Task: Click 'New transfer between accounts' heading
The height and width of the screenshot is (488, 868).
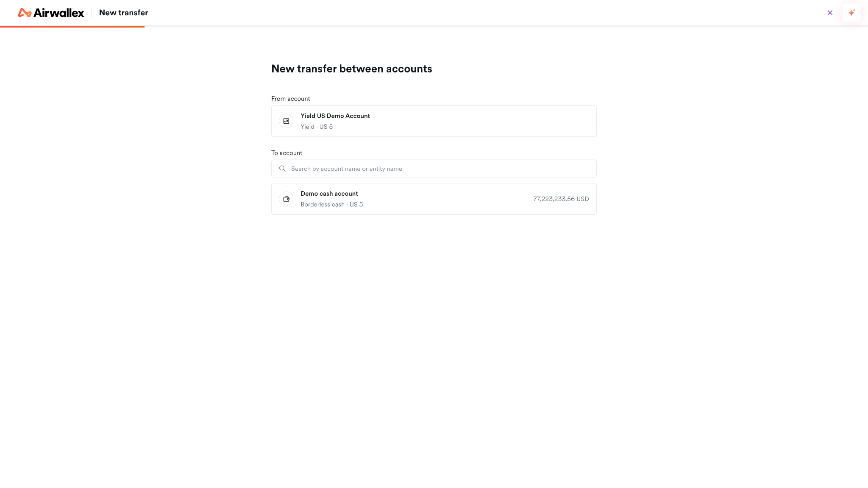Action: tap(351, 69)
